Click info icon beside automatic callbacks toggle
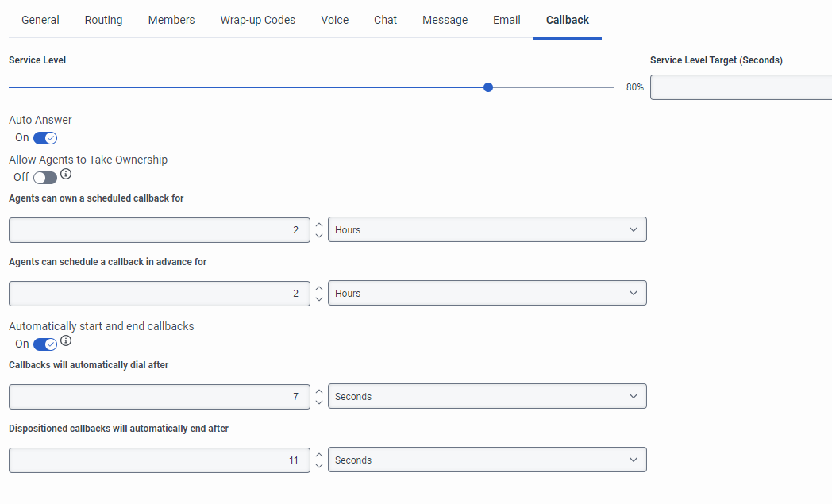The width and height of the screenshot is (832, 504). pos(66,340)
